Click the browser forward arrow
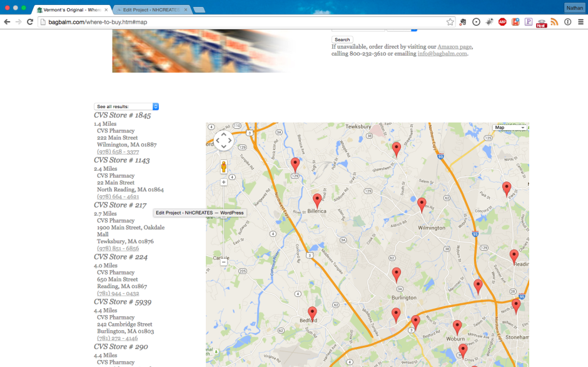This screenshot has height=367, width=588. [x=18, y=22]
